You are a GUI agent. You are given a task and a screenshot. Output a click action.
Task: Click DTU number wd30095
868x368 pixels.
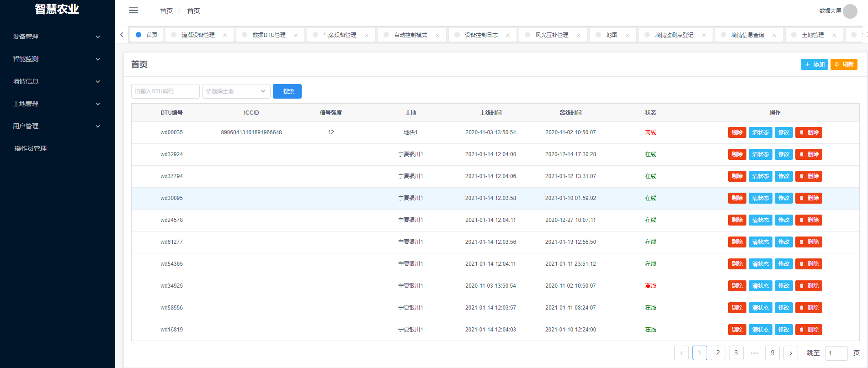point(171,198)
